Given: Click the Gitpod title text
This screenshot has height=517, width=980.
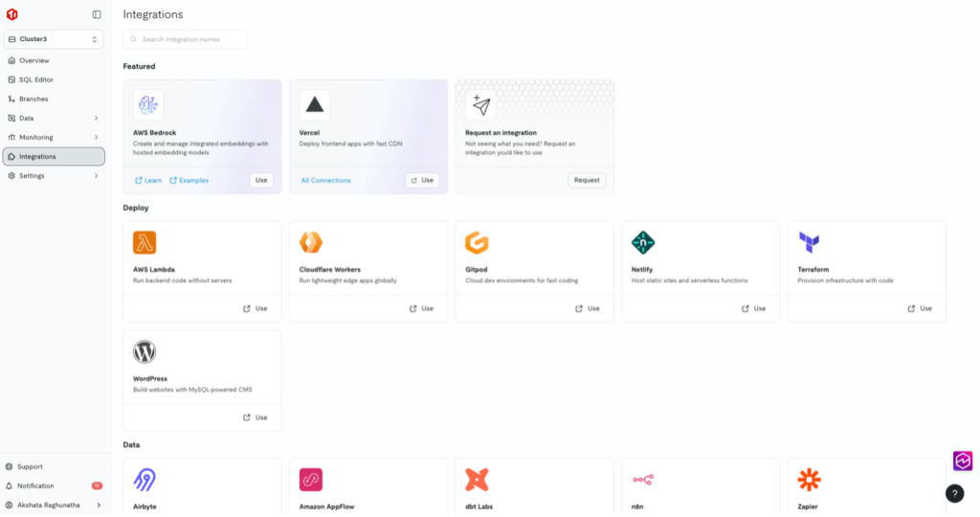Looking at the screenshot, I should (x=477, y=270).
